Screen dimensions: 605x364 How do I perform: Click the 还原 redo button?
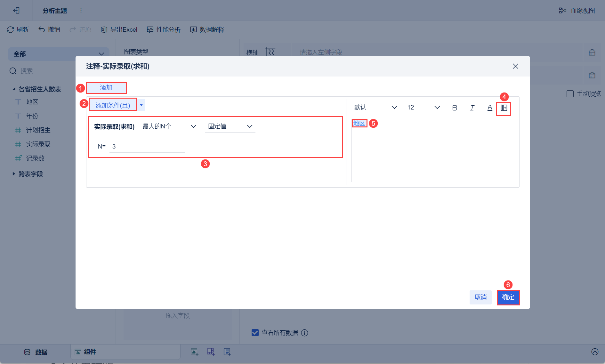point(81,29)
